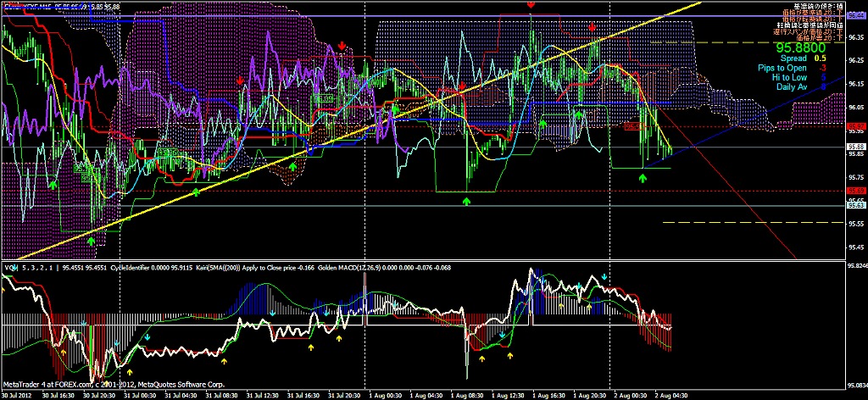Click the 2 Aug 04:30 time axis label
868x400 pixels.
[668, 394]
